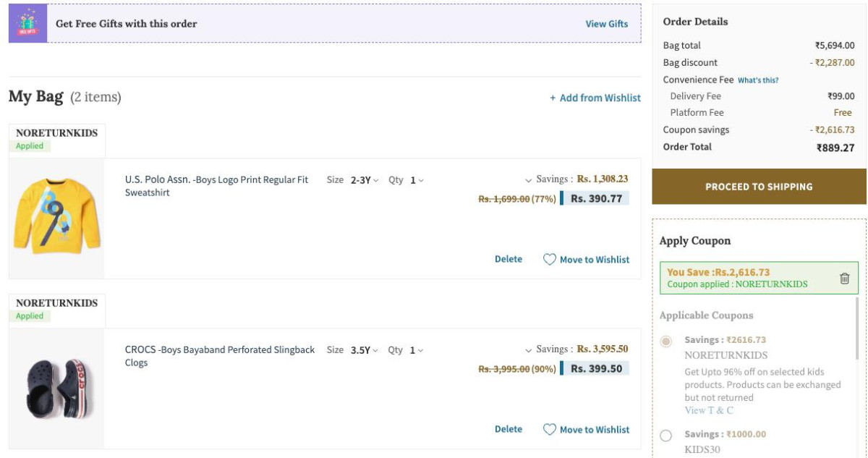Open the yellow sweatshirt product thumbnail

pyautogui.click(x=57, y=219)
